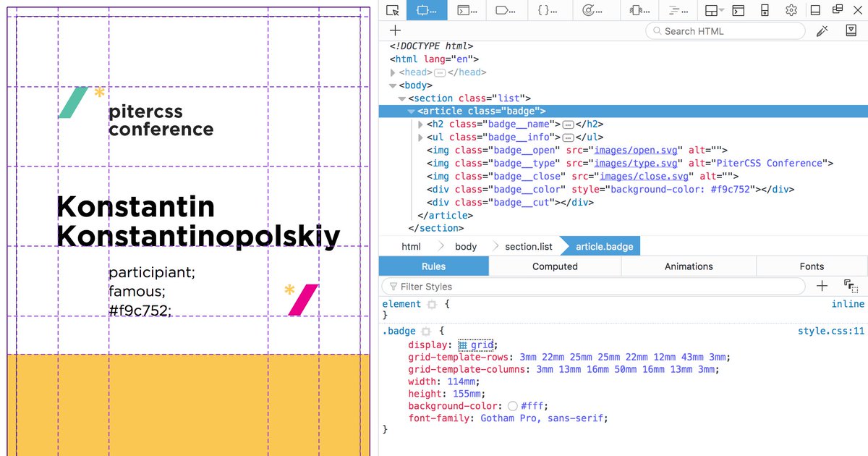The image size is (868, 456).
Task: Click the Konstantin Konstantinopolskiy name heading
Action: 198,221
